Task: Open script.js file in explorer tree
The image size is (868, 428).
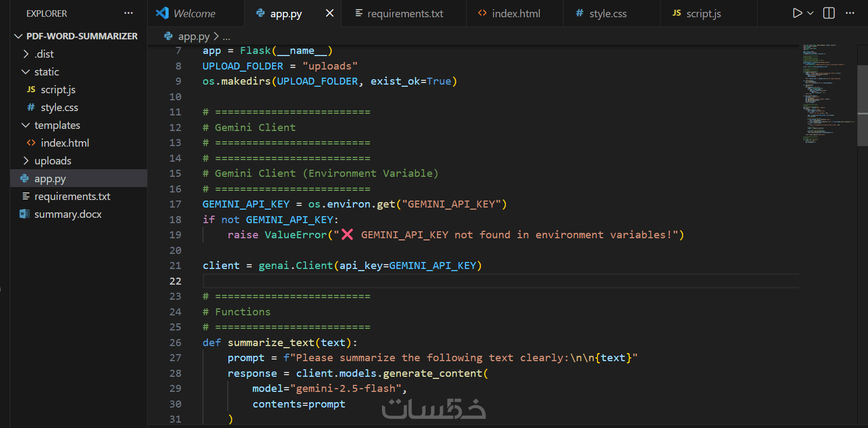Action: (x=58, y=89)
